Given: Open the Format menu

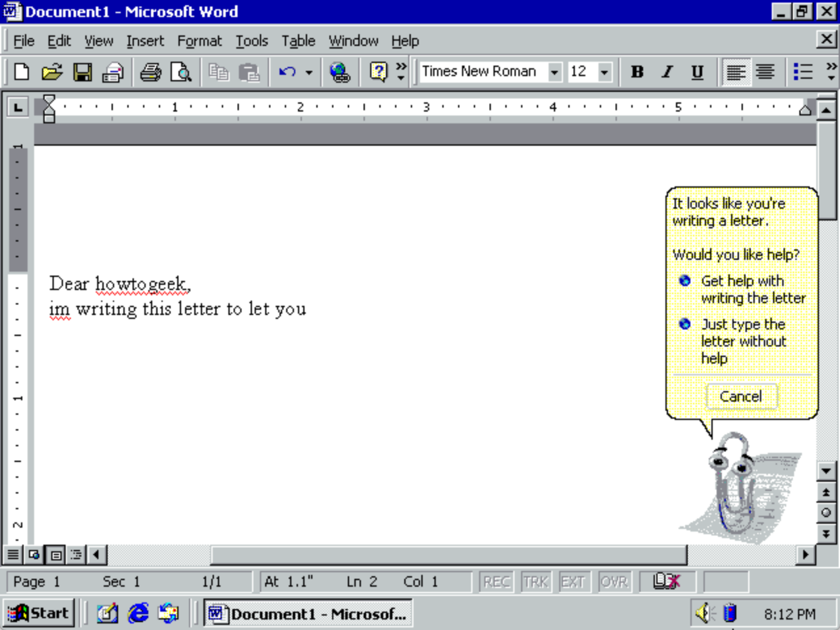Looking at the screenshot, I should 199,41.
